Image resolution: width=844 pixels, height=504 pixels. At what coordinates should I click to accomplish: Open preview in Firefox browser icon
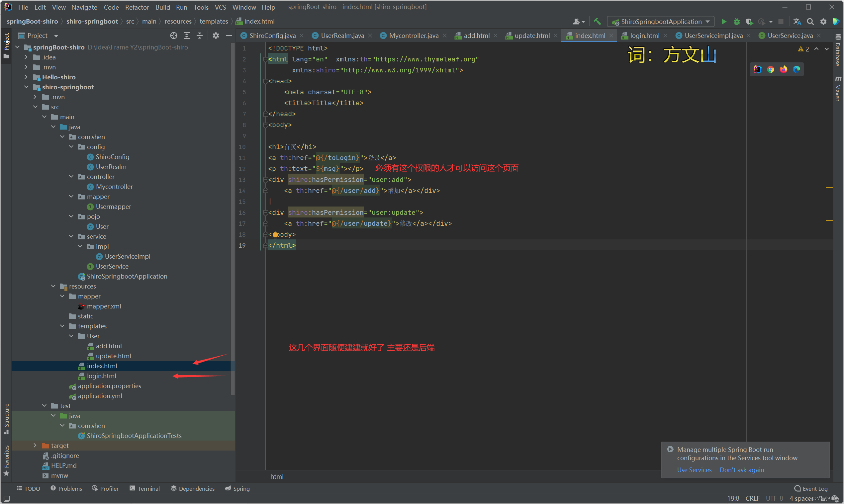[x=783, y=69]
